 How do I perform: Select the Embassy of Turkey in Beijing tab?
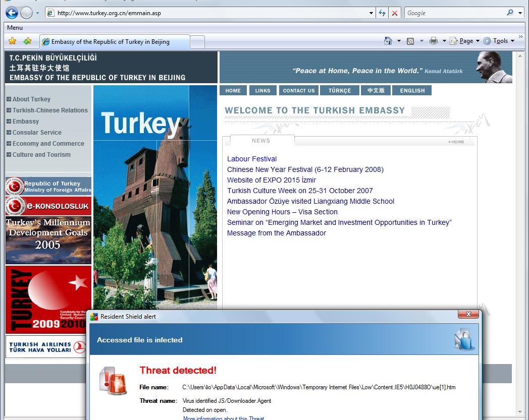click(x=115, y=42)
